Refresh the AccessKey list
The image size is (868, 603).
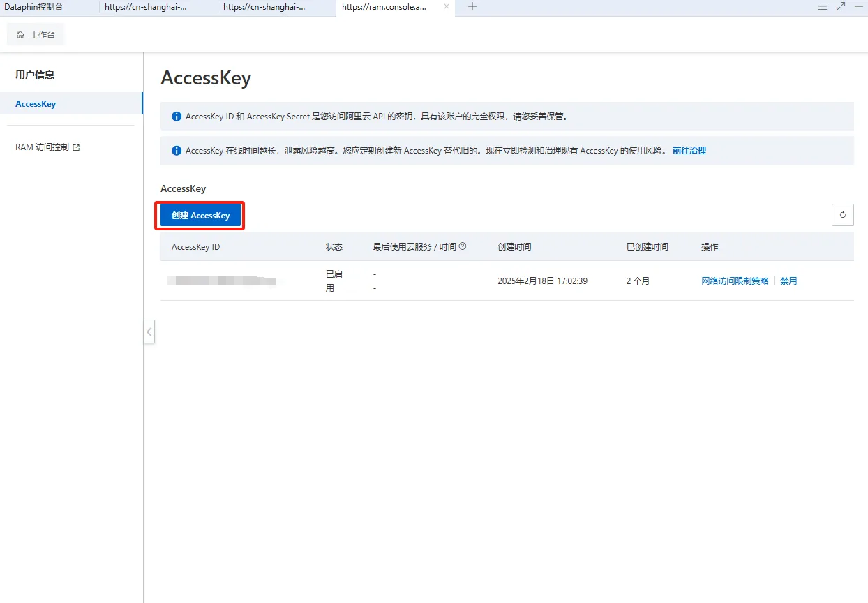tap(843, 215)
